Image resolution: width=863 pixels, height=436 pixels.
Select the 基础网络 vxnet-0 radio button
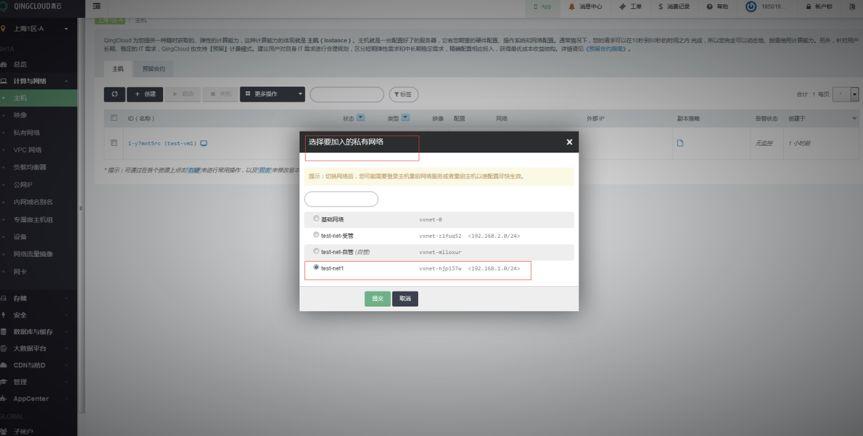317,218
